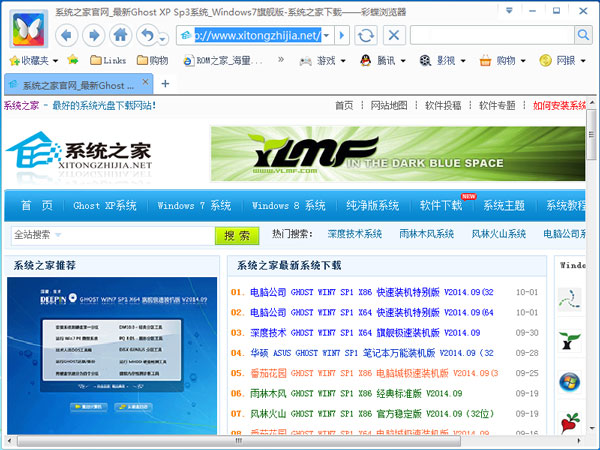Viewport: 600px width, 450px height.
Task: Open a new tab with plus icon
Action: (x=165, y=84)
